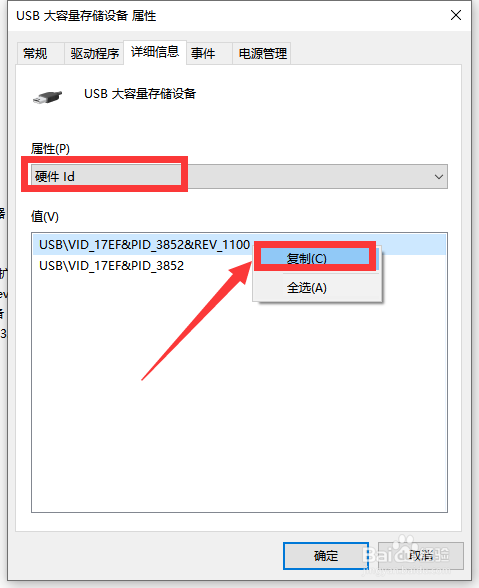Select the USB\VID_17EF&PID_3852 value row
This screenshot has width=479, height=588.
[111, 266]
